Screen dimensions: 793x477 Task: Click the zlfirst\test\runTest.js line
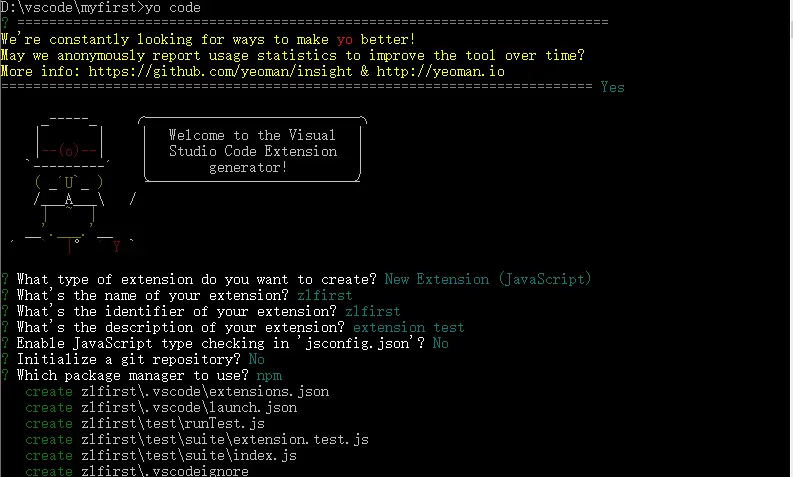click(145, 423)
